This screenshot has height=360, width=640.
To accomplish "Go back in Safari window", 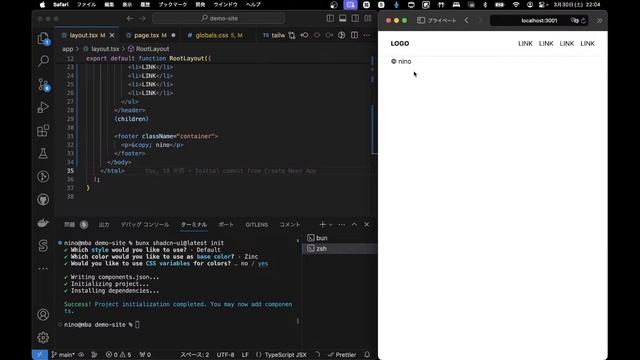I will (467, 20).
